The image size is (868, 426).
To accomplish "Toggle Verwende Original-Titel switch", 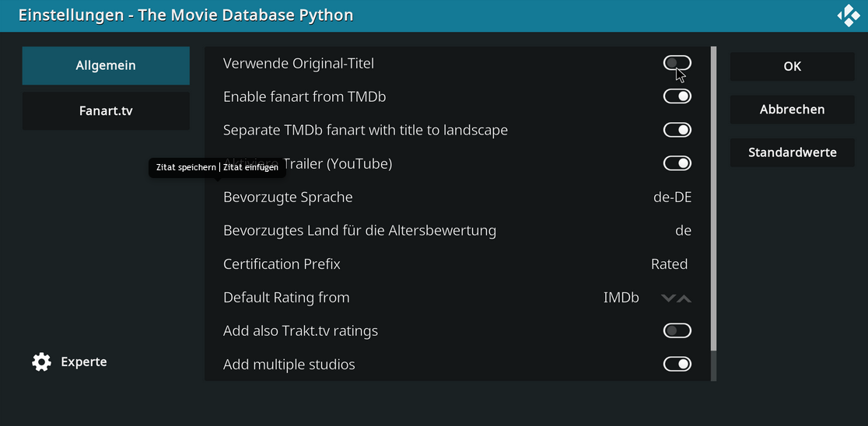I will click(x=677, y=63).
